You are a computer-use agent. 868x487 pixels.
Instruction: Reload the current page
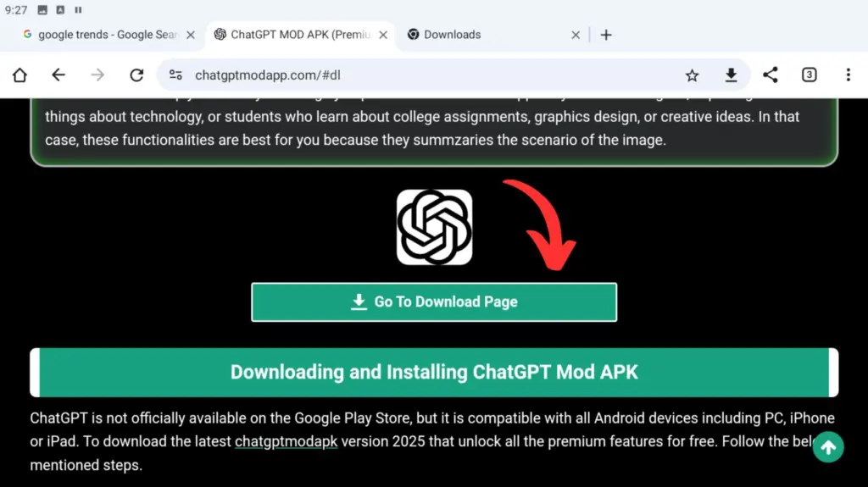pyautogui.click(x=136, y=75)
